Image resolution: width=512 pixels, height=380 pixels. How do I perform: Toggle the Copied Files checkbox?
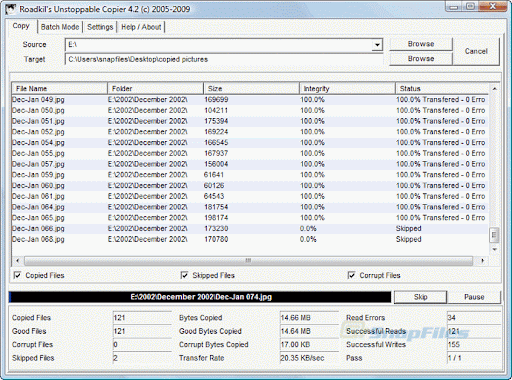(17, 275)
